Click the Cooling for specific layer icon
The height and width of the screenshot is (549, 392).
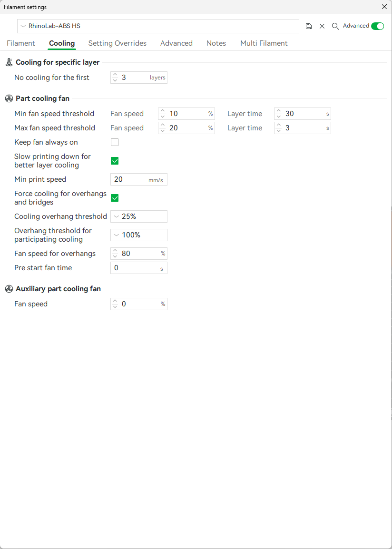(9, 62)
